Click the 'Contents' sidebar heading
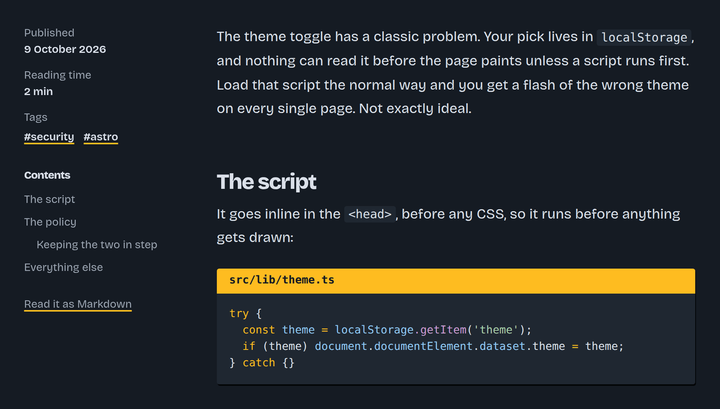This screenshot has width=720, height=409. point(47,175)
